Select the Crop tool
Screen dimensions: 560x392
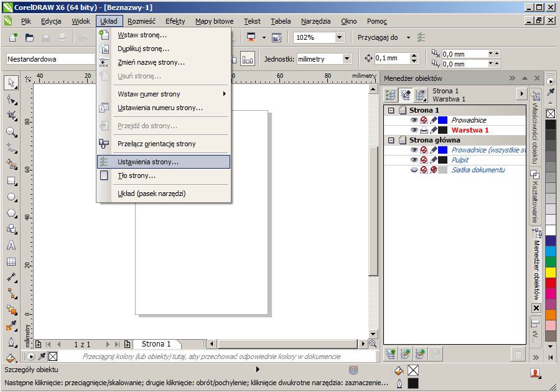pos(11,115)
